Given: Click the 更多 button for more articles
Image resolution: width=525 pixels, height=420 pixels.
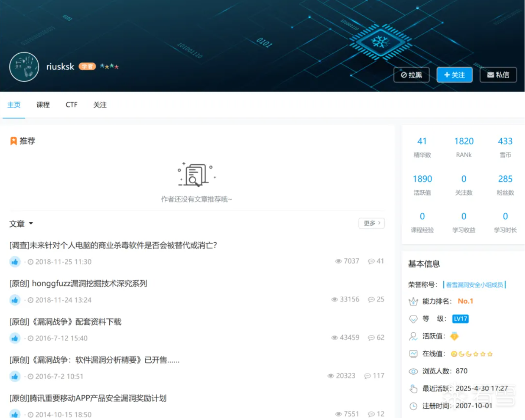Looking at the screenshot, I should tap(372, 223).
